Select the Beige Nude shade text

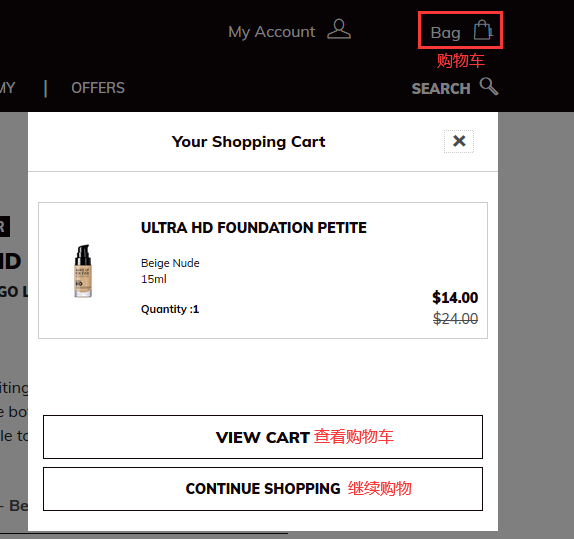click(170, 263)
